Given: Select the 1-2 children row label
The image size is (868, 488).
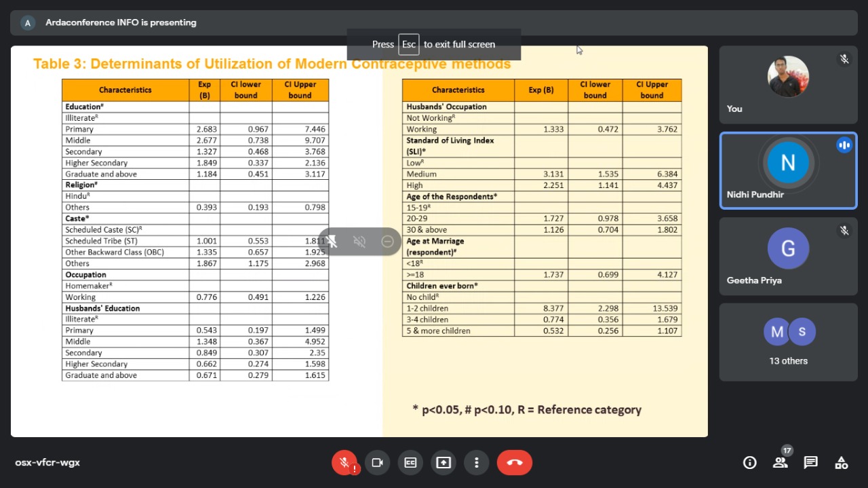Looking at the screenshot, I should pos(427,308).
